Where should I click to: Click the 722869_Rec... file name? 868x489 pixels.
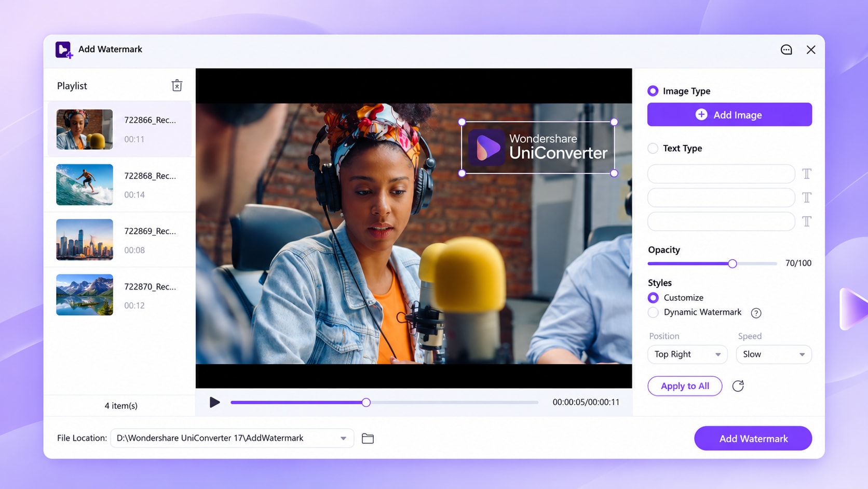coord(150,231)
